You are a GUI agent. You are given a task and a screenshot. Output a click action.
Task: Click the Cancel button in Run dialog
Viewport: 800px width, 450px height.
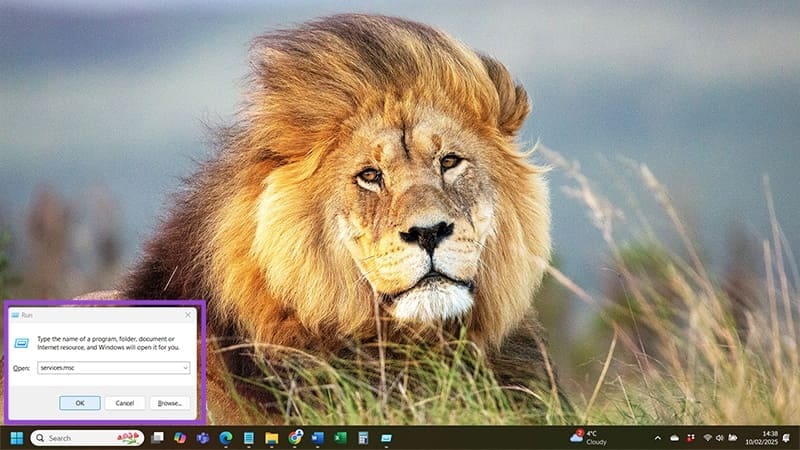click(124, 403)
